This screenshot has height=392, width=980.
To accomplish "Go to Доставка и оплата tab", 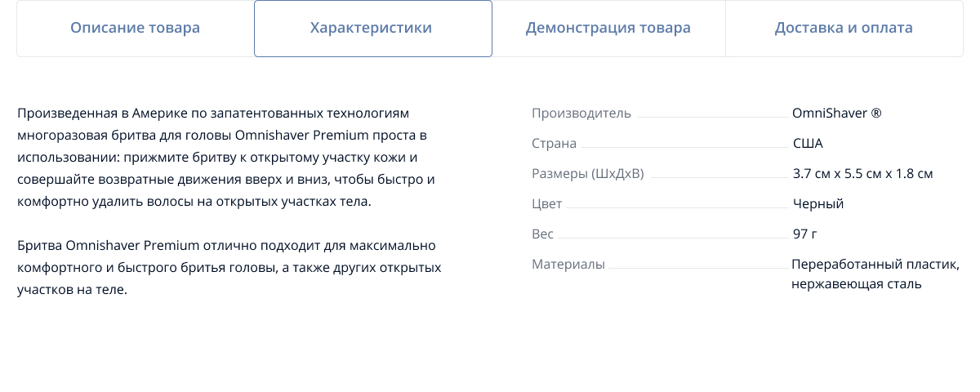I will coord(844,28).
